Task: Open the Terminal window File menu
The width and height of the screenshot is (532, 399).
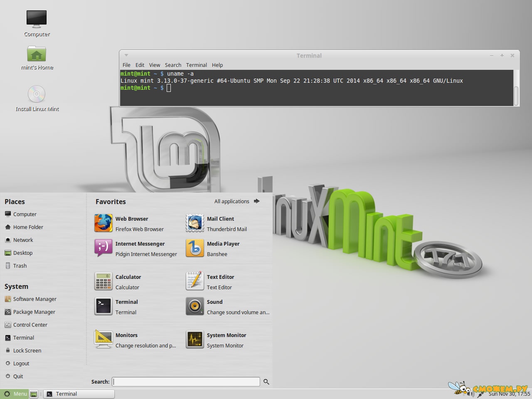Action: click(126, 65)
